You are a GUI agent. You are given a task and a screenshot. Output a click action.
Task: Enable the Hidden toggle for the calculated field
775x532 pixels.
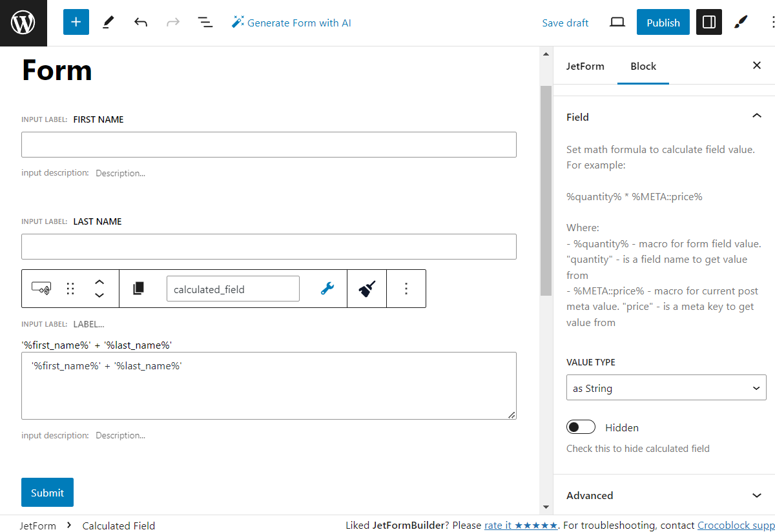(581, 427)
